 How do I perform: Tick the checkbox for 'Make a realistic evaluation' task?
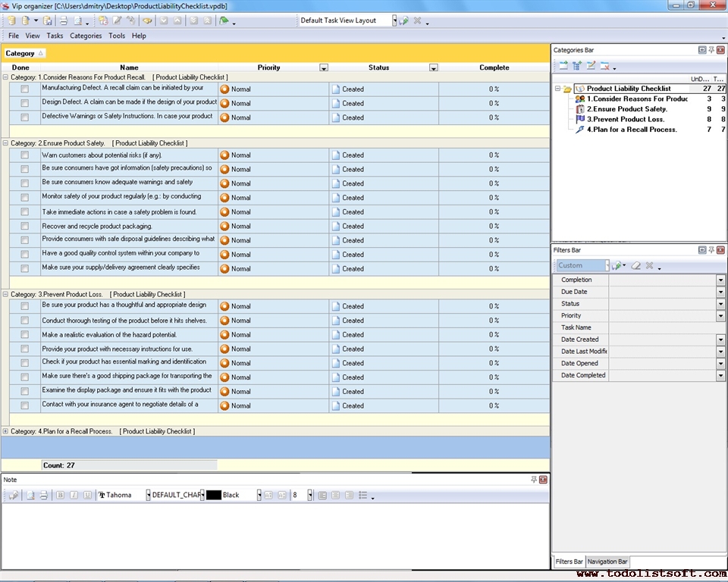[x=24, y=335]
